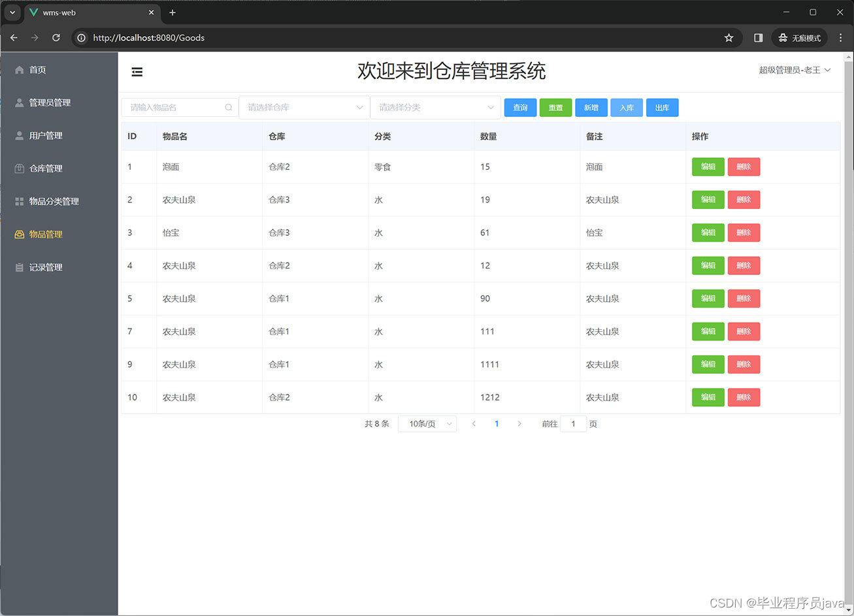Click the site info icon in address bar
Image resolution: width=854 pixels, height=616 pixels.
81,38
